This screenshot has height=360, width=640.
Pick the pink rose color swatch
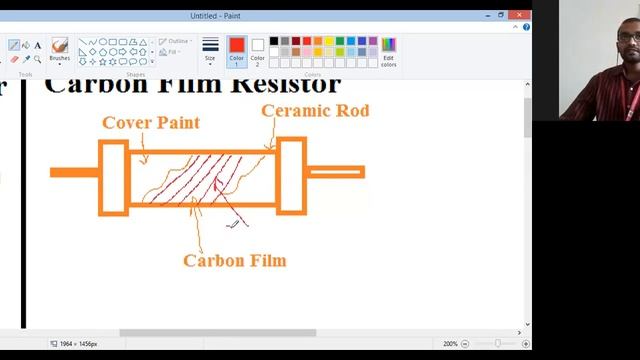[x=307, y=52]
